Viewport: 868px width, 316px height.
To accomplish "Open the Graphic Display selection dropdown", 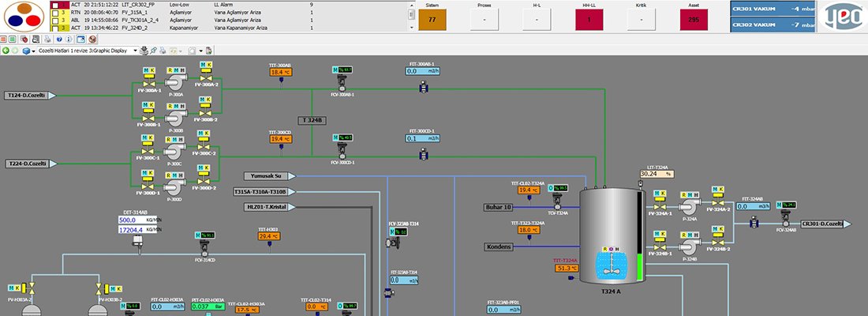I will tap(135, 51).
